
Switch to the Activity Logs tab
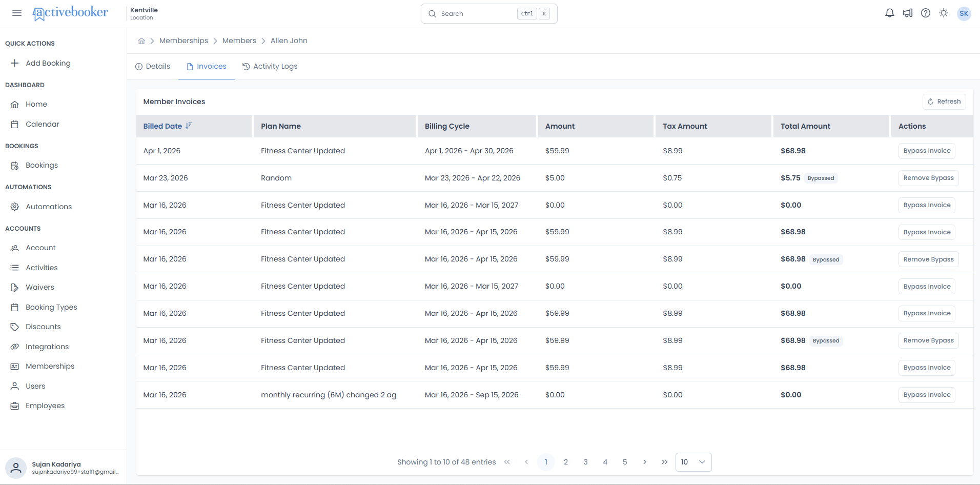pyautogui.click(x=270, y=66)
